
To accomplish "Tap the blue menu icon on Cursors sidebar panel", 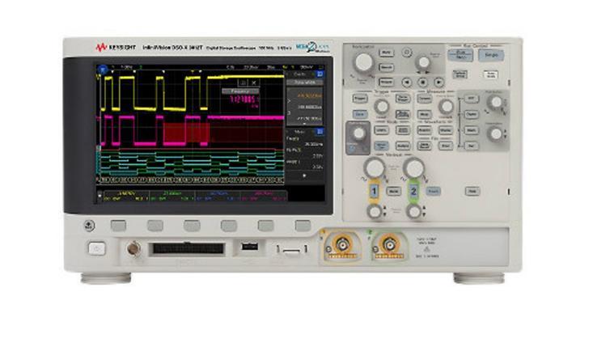I will [x=320, y=74].
